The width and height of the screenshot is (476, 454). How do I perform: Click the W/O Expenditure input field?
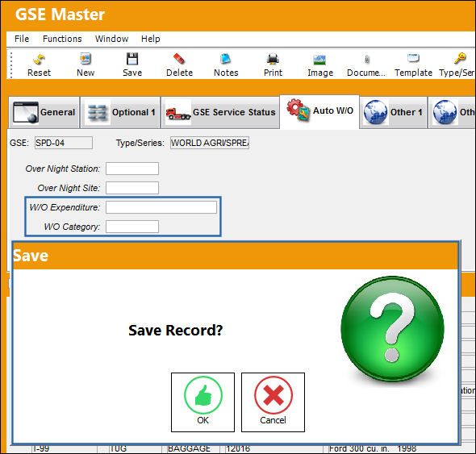coord(161,207)
